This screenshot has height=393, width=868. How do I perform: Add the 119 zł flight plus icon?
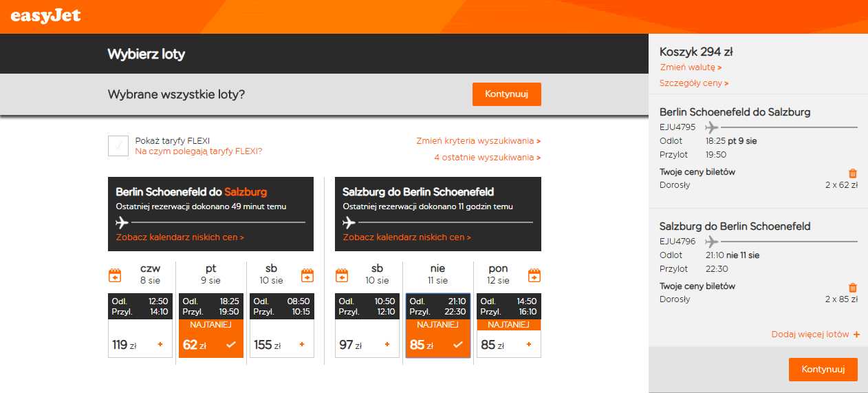pos(160,344)
